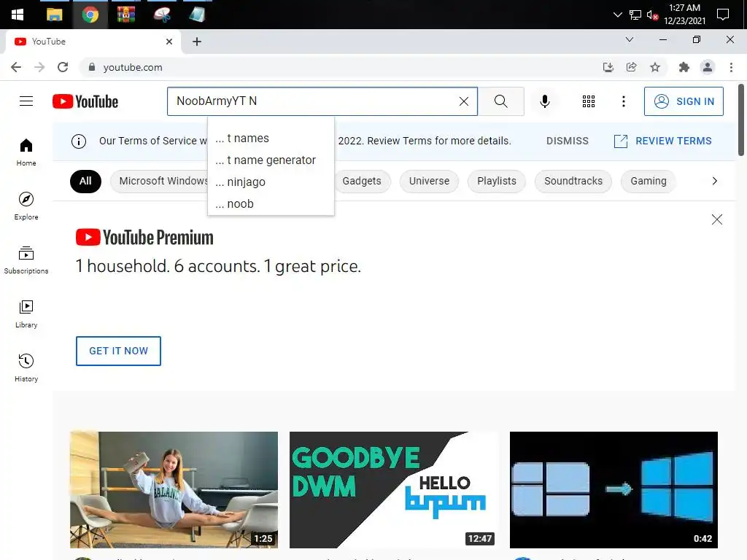747x560 pixels.
Task: Click the muted volume tray icon
Action: click(x=652, y=15)
